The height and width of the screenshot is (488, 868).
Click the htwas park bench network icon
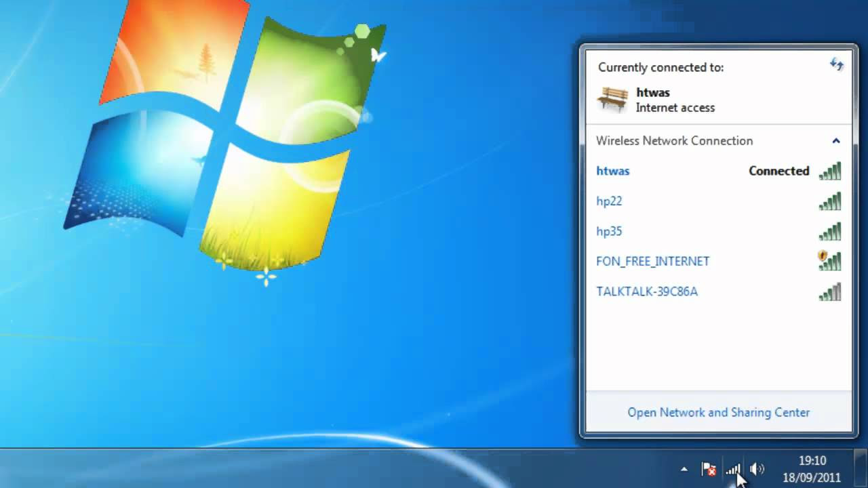[x=612, y=99]
